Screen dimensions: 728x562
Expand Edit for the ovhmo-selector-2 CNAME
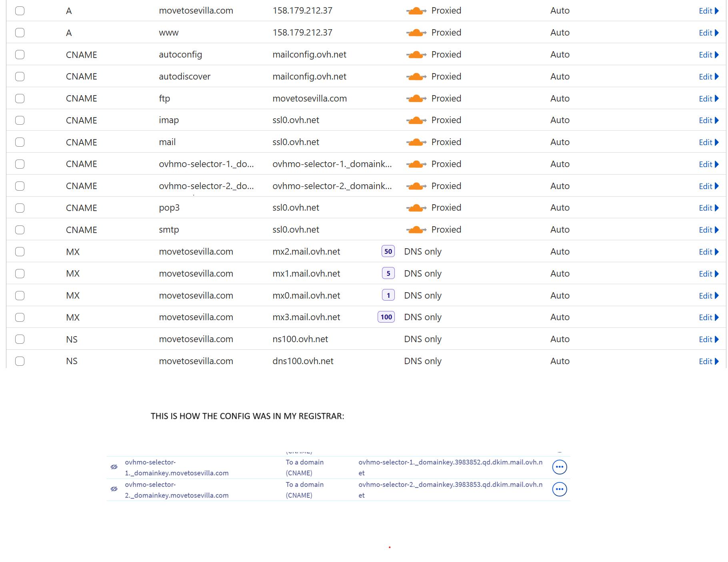[x=709, y=186]
